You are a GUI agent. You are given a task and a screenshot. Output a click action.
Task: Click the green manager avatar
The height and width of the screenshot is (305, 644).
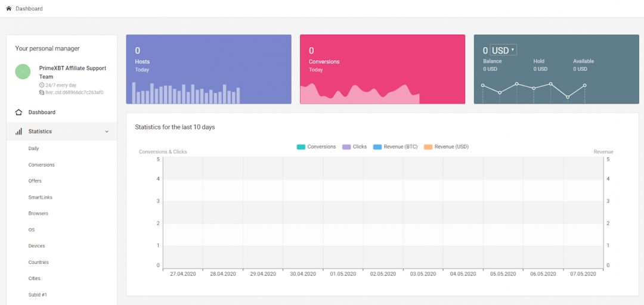[x=23, y=72]
